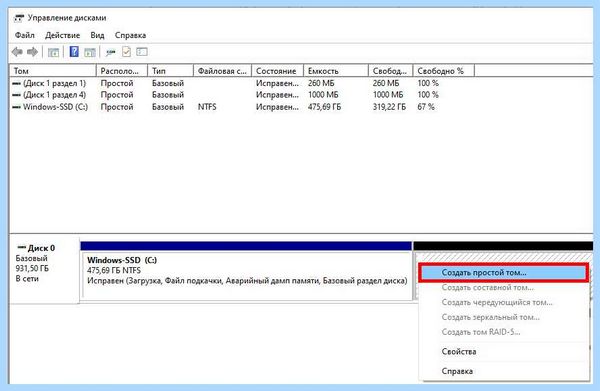Open the Справка menu in menu bar

pos(130,35)
